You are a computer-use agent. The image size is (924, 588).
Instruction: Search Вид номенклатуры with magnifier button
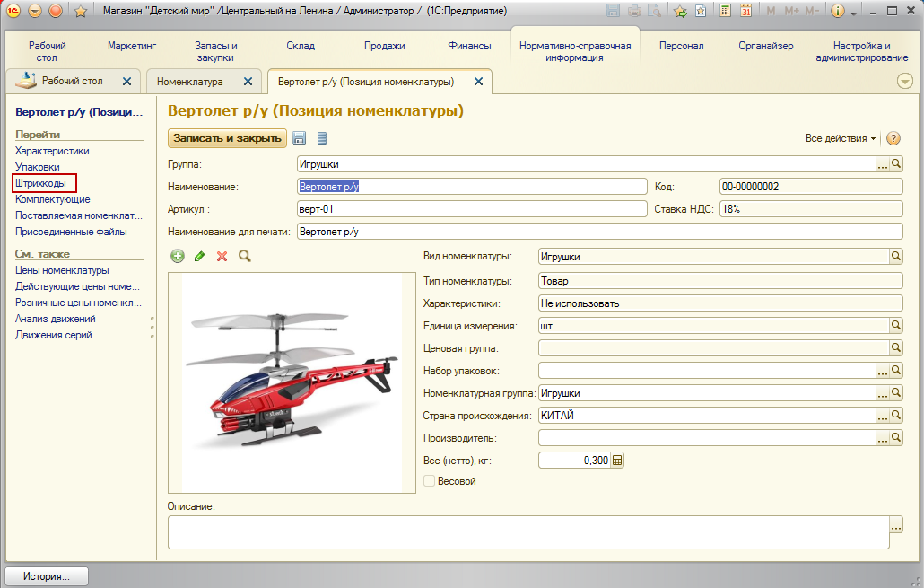pos(895,256)
